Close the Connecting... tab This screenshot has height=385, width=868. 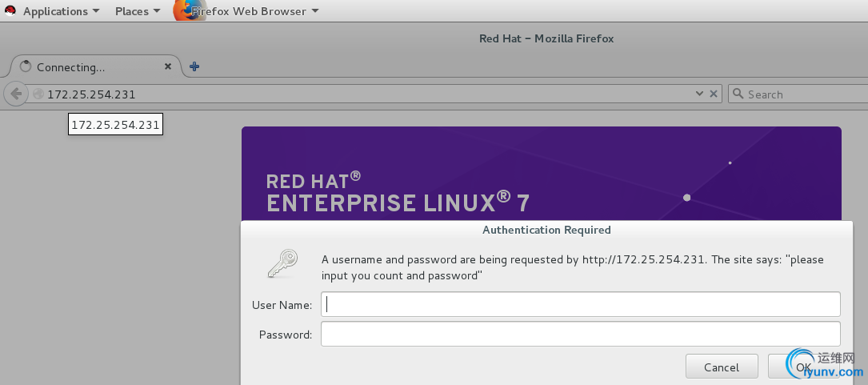(168, 66)
